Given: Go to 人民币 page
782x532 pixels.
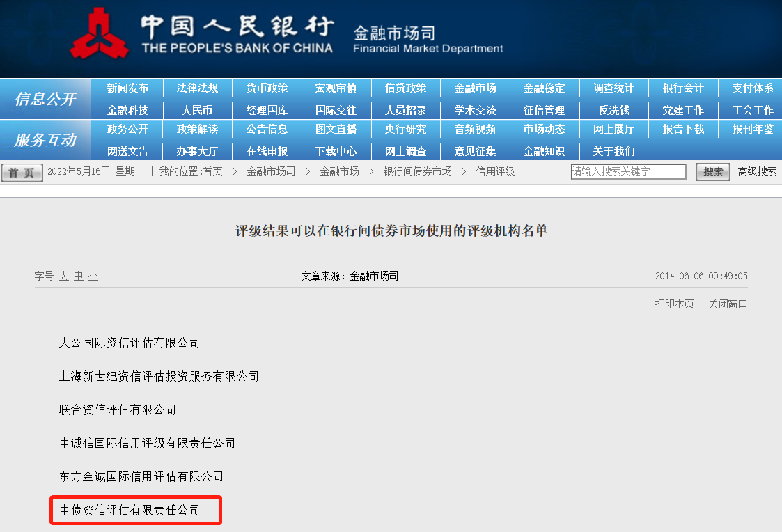Looking at the screenshot, I should click(x=198, y=110).
